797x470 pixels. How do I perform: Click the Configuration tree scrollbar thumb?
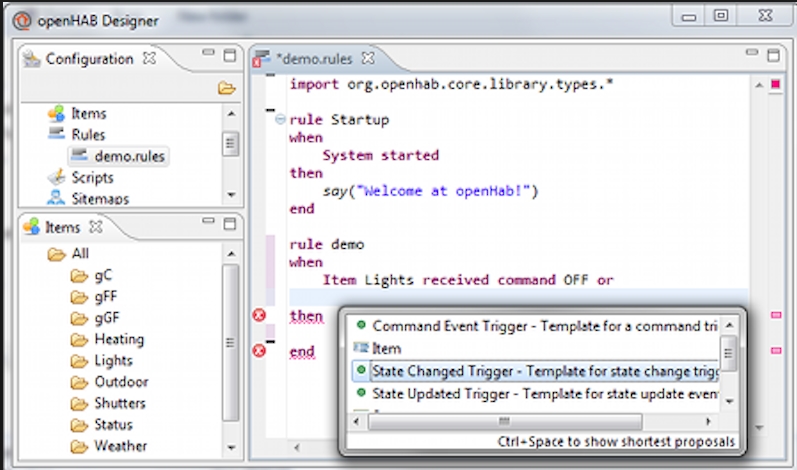[x=230, y=144]
